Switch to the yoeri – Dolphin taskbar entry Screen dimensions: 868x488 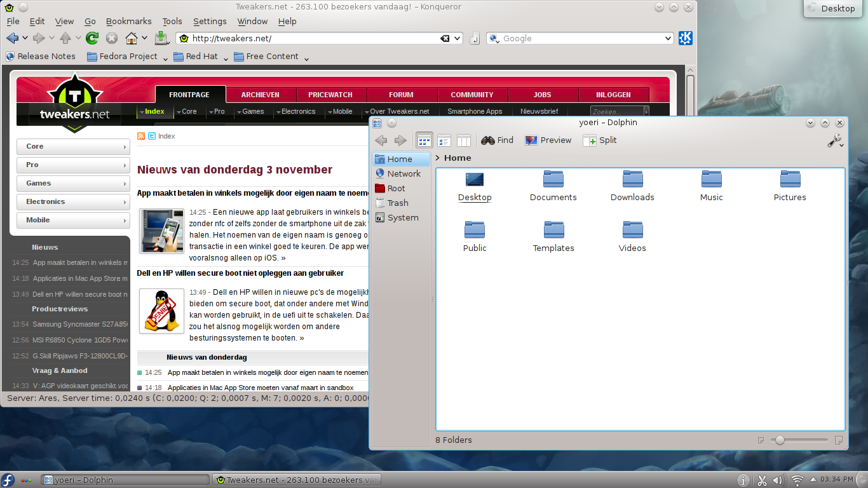pyautogui.click(x=125, y=480)
